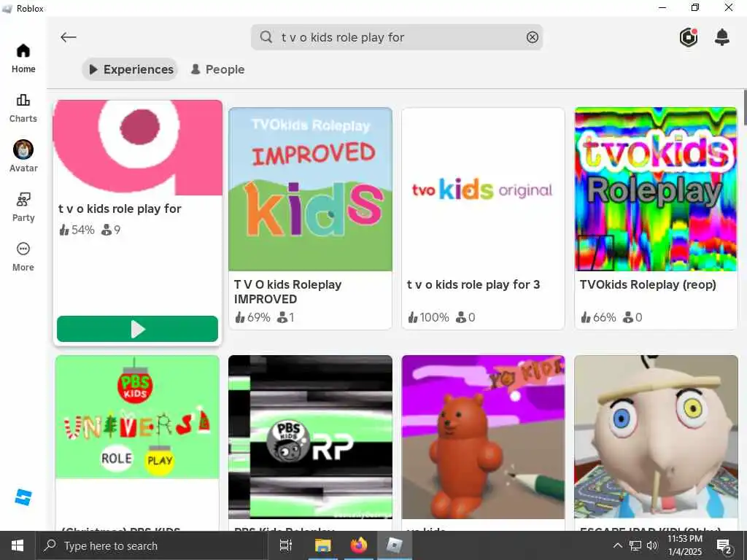
Task: Open TVOkids Roleplay (reop) glitch thumbnail
Action: [656, 189]
